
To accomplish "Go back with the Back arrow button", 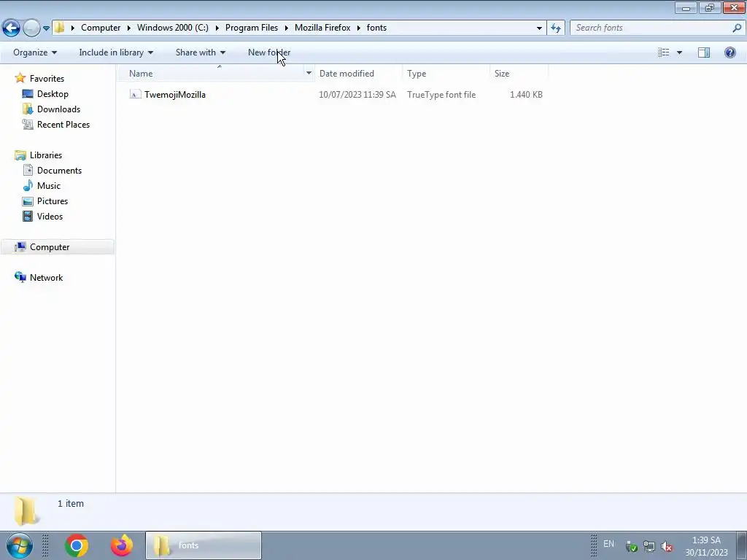I will pyautogui.click(x=12, y=28).
